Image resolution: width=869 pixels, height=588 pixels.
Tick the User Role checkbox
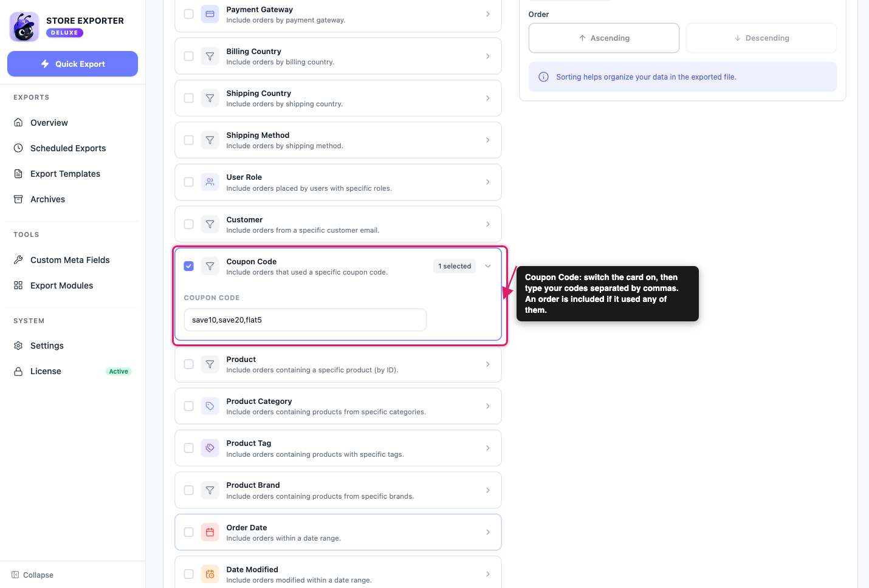coord(189,182)
